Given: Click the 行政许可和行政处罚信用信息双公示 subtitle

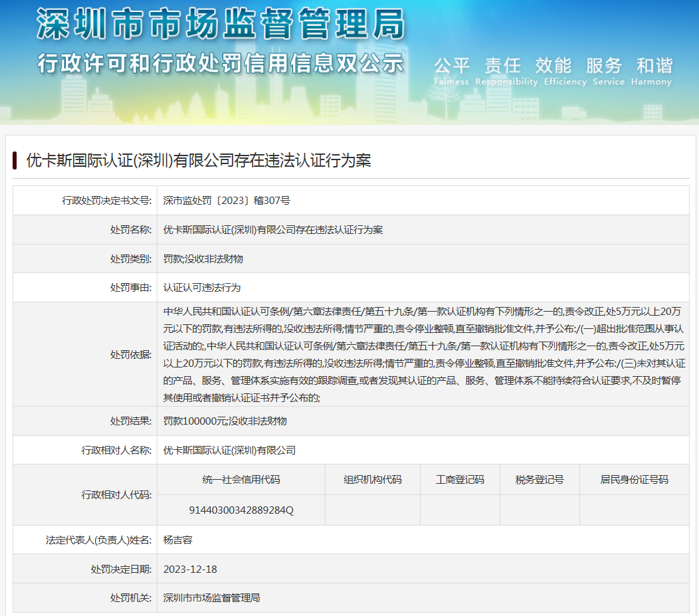Looking at the screenshot, I should [220, 64].
